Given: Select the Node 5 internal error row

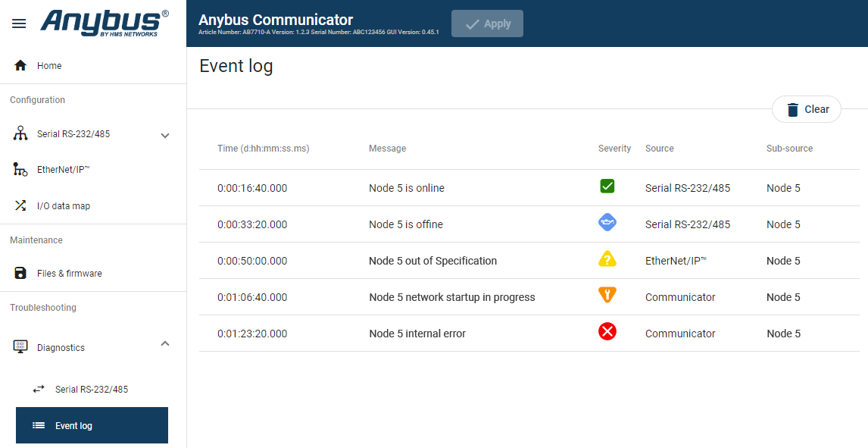Looking at the screenshot, I should tap(417, 334).
